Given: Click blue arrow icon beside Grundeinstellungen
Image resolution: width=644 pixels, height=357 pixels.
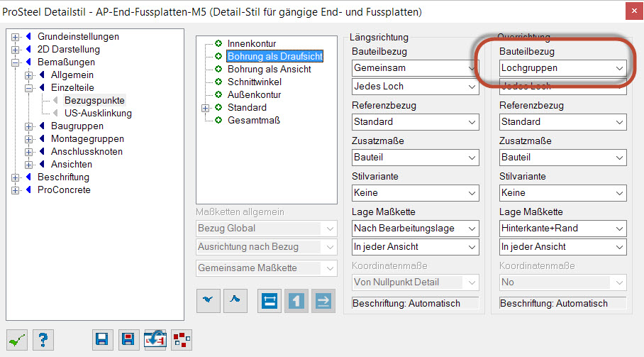Looking at the screenshot, I should coord(29,37).
